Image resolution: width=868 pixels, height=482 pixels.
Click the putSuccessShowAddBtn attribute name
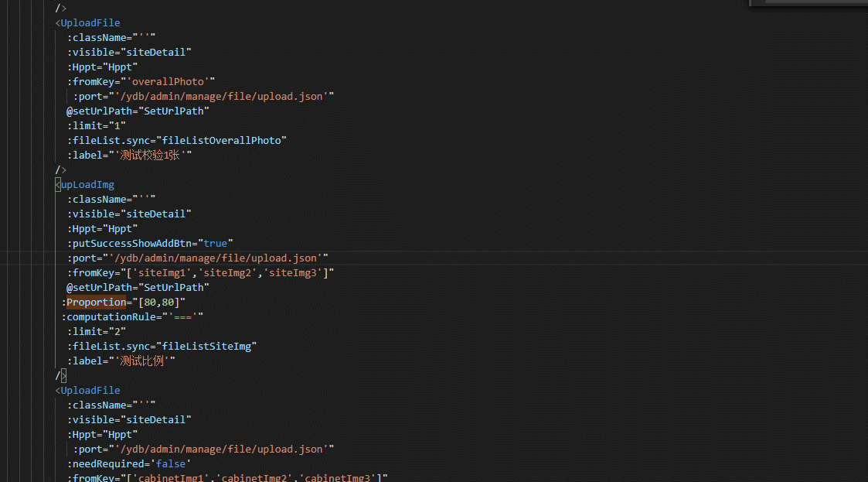pos(131,243)
